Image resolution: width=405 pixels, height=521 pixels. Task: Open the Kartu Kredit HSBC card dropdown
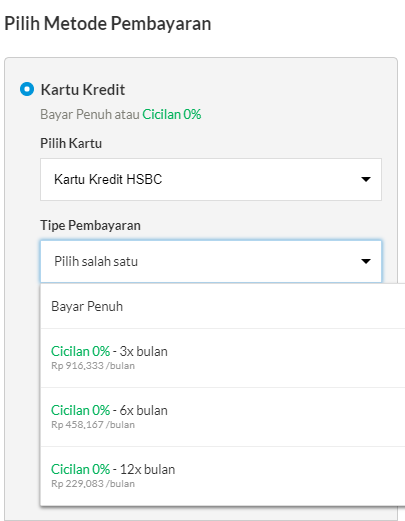211,179
